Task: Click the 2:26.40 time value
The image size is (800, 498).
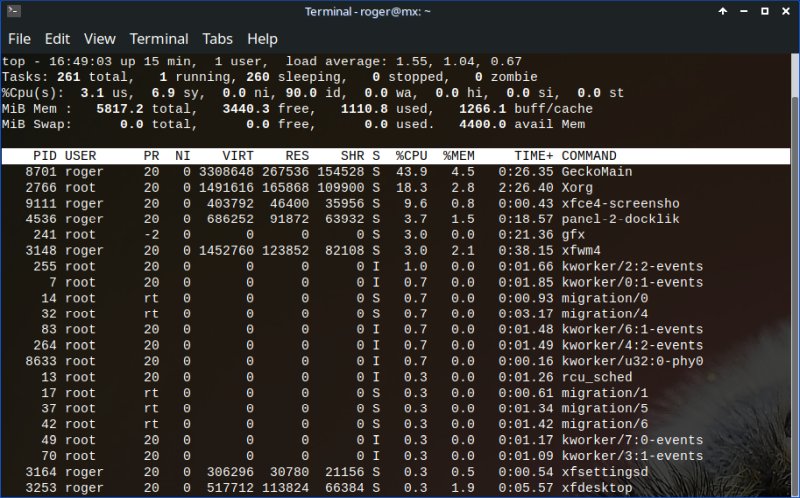Action: 526,188
